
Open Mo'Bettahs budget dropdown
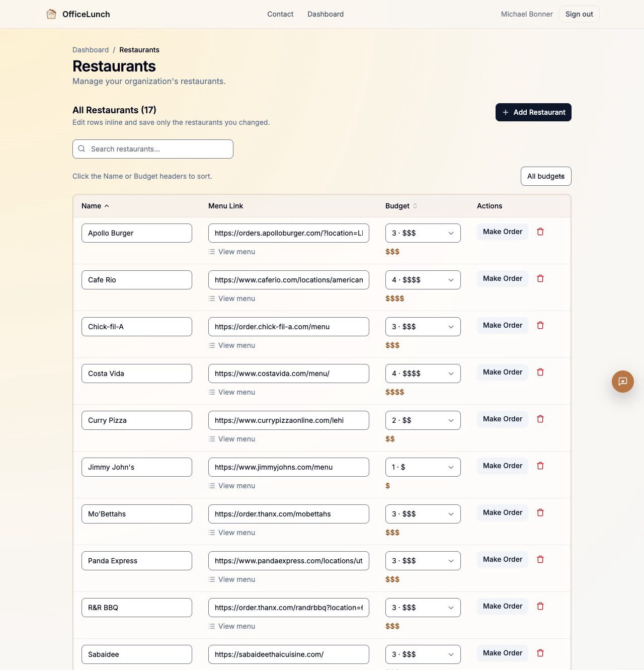click(423, 514)
